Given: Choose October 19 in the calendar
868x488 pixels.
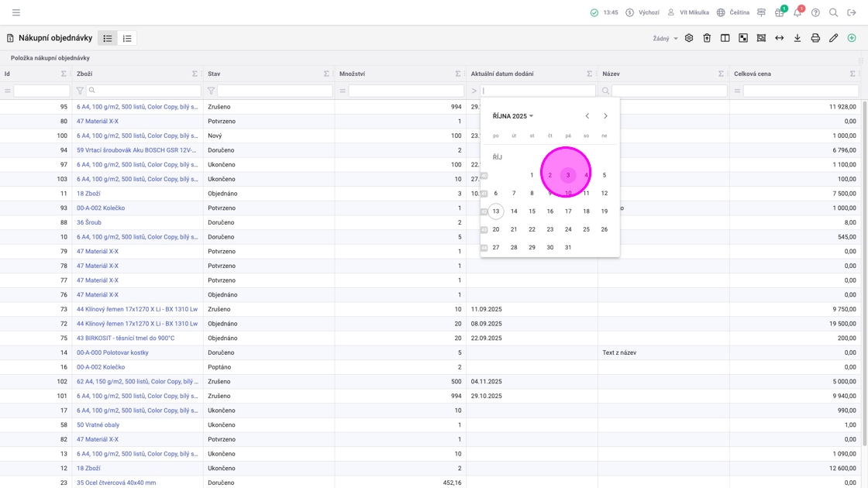Looking at the screenshot, I should click(x=604, y=211).
